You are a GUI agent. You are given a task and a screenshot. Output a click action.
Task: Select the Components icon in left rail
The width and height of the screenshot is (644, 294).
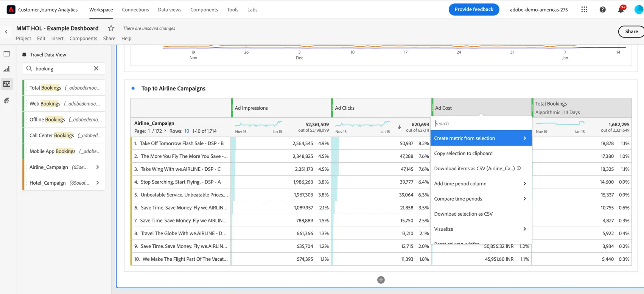(x=7, y=84)
